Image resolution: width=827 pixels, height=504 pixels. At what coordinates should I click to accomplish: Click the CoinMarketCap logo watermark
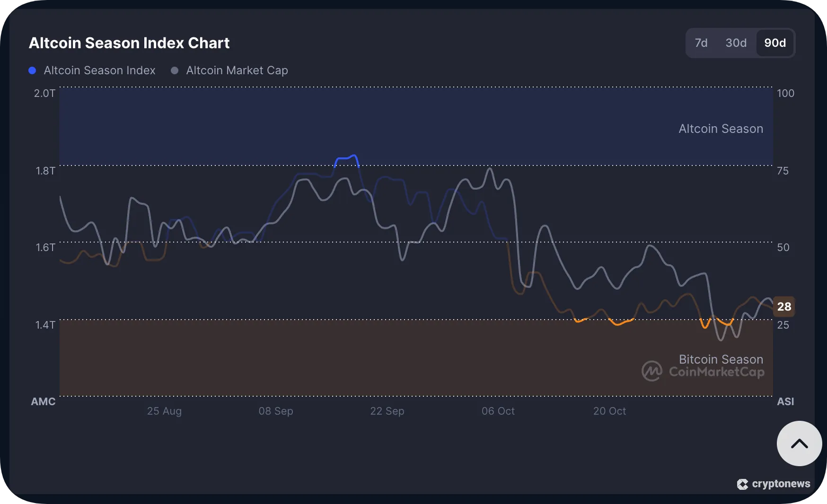point(704,372)
